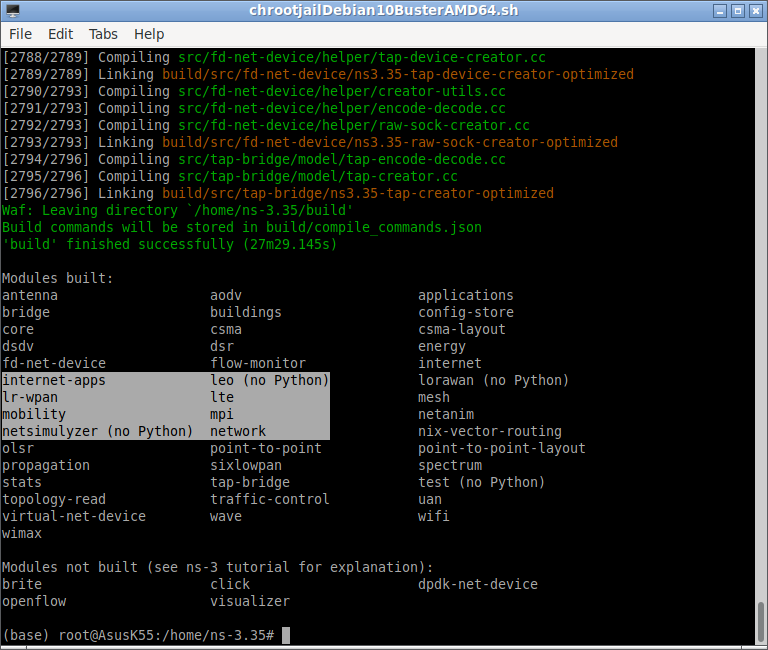This screenshot has height=650, width=768.
Task: Click the 'mesh' module name
Action: click(434, 397)
